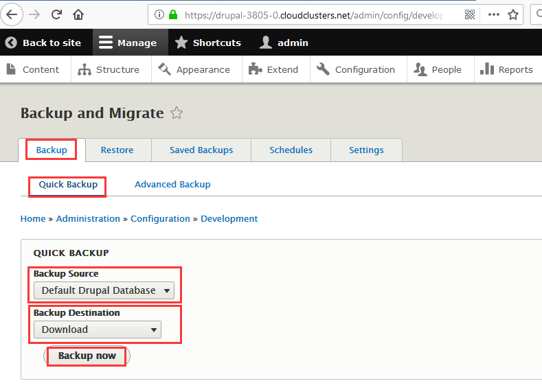Add page to shortcuts via title star
The image size is (542, 392).
[x=177, y=113]
